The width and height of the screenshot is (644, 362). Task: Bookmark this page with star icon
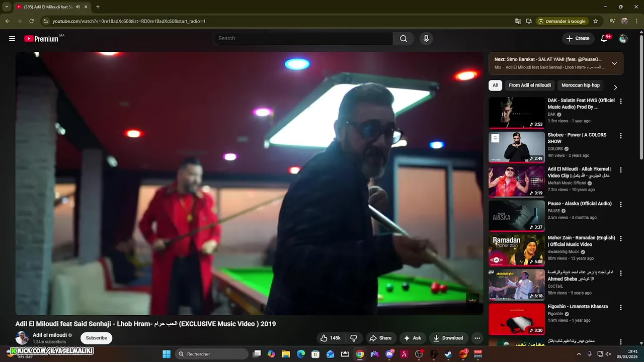[x=596, y=21]
